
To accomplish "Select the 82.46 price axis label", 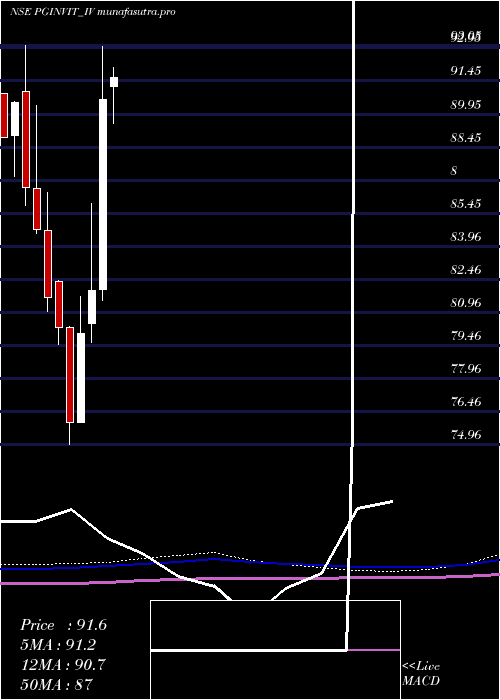I will [466, 270].
